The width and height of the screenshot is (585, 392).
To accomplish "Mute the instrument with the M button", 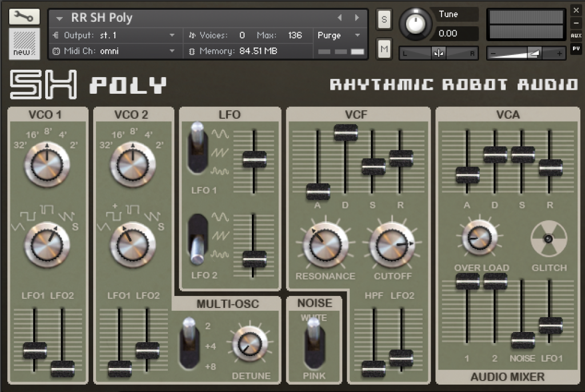I will pos(383,49).
